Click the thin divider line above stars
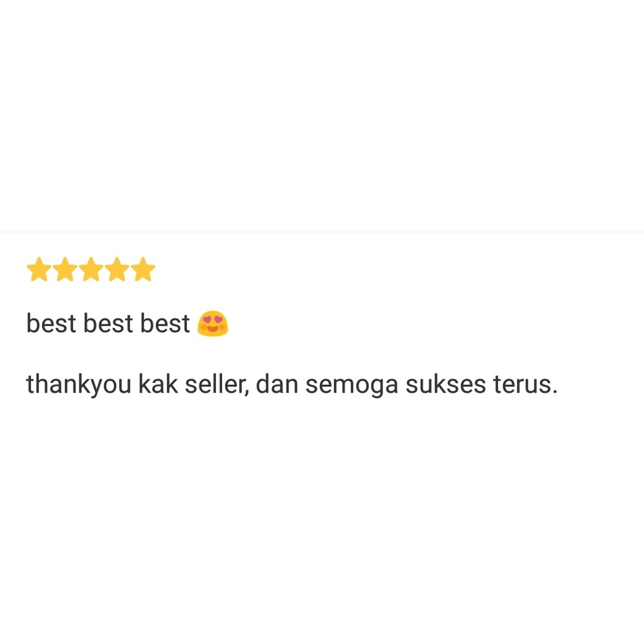 pyautogui.click(x=322, y=232)
